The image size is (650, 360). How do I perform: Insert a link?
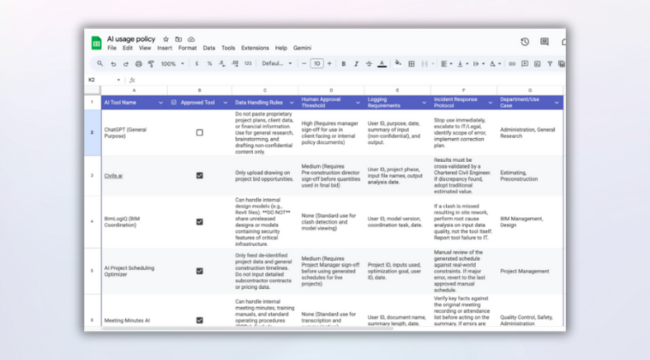click(512, 64)
